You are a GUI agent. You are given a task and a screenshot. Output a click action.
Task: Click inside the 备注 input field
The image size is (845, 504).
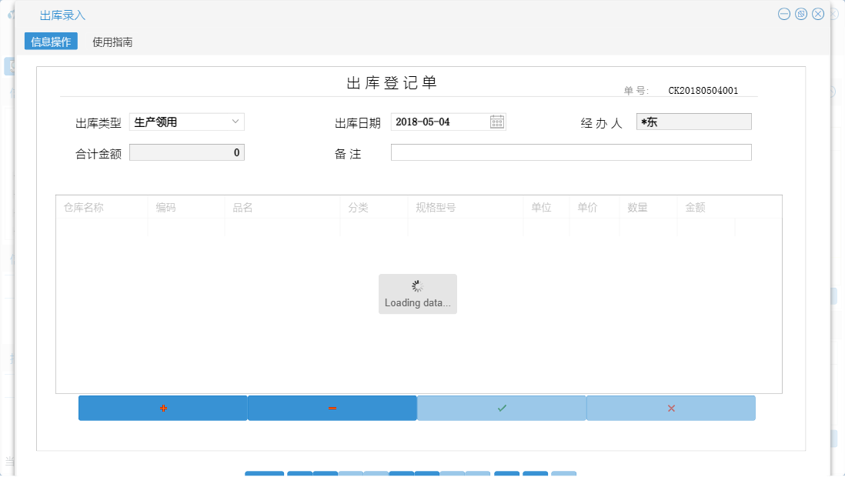[571, 152]
